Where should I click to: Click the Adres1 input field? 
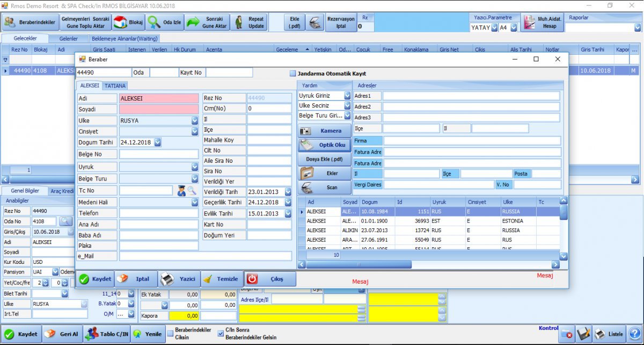471,96
